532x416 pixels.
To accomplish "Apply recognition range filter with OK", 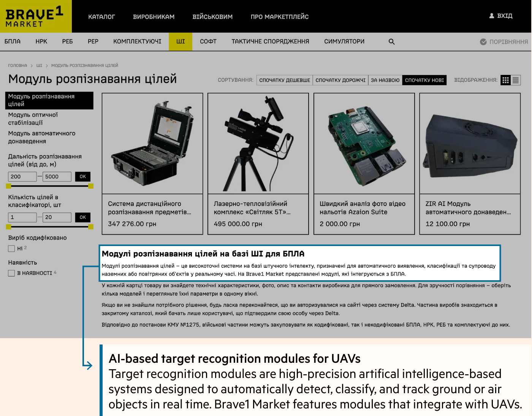I will click(83, 176).
